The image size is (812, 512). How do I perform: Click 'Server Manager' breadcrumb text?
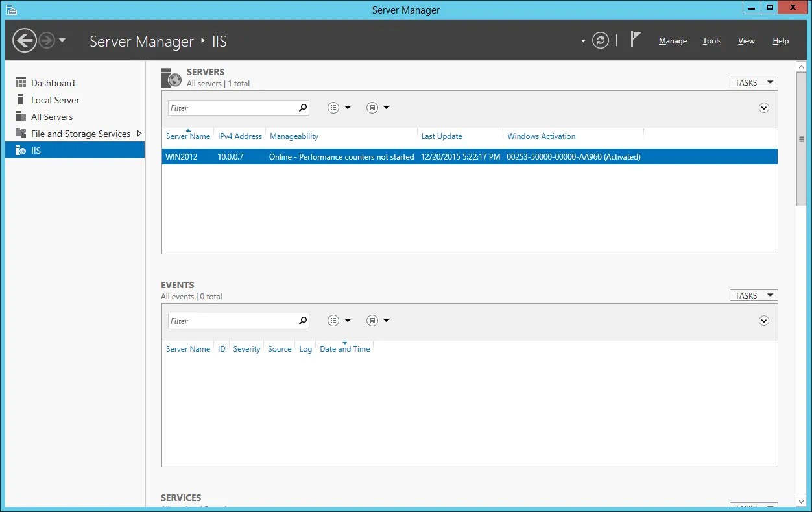click(x=141, y=42)
